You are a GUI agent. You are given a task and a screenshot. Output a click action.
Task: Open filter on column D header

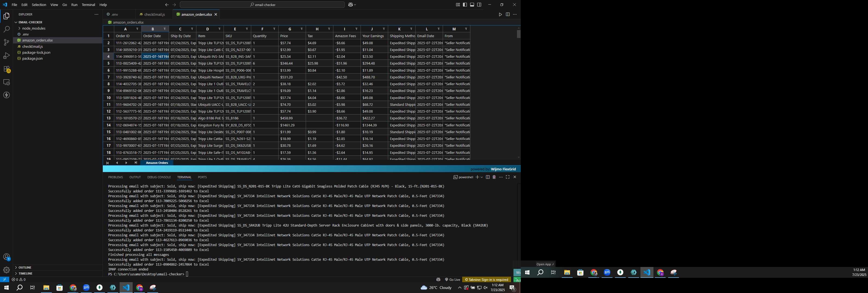point(219,29)
